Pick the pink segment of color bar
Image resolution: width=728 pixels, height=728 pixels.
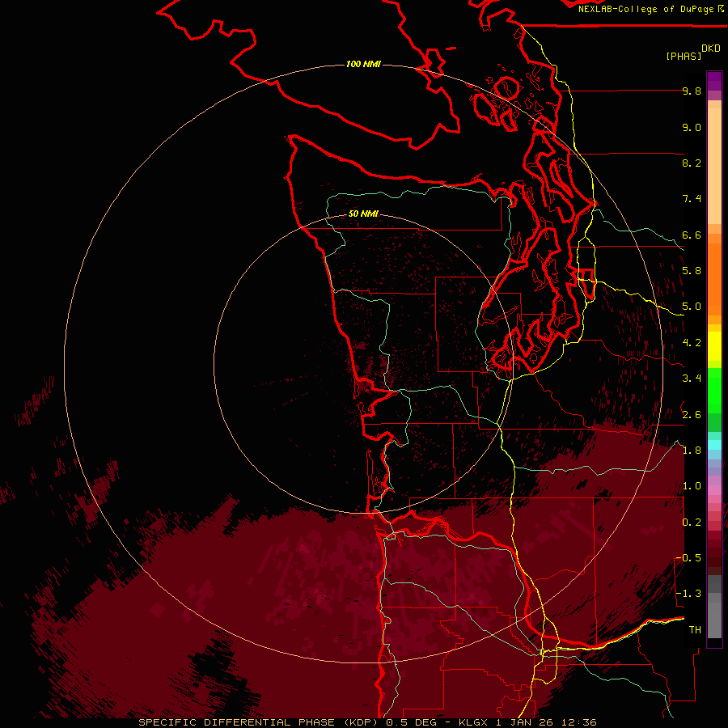[714, 490]
